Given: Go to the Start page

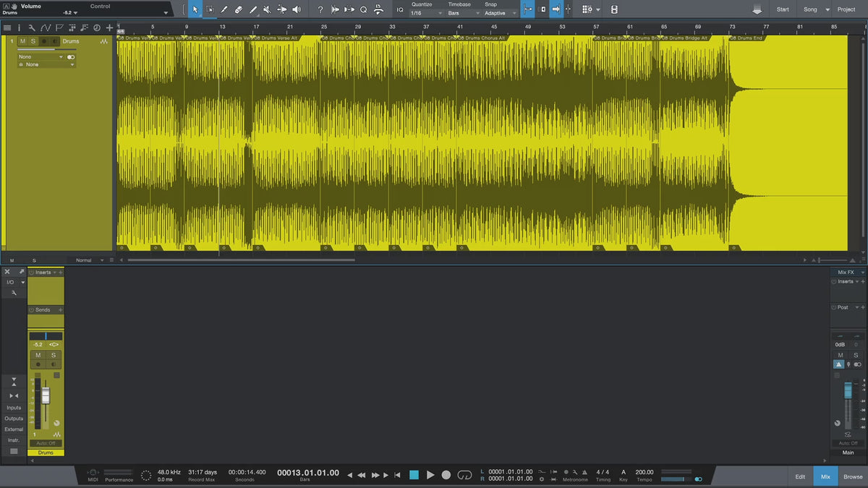Looking at the screenshot, I should point(783,9).
